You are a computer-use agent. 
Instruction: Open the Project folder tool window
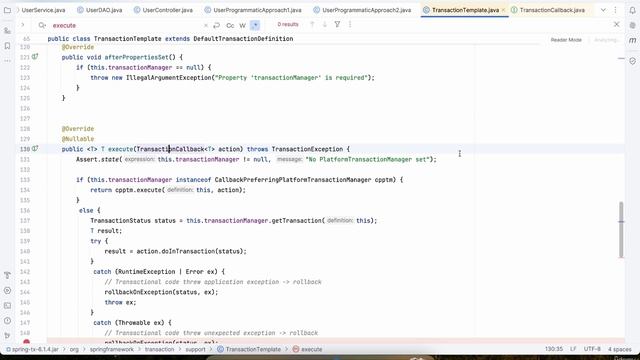click(x=7, y=10)
